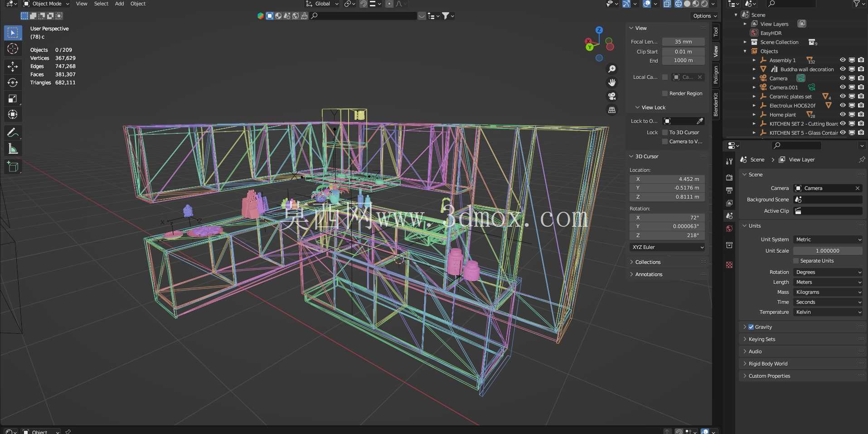Open the Texture properties checker icon
The height and width of the screenshot is (434, 868).
coord(729,265)
